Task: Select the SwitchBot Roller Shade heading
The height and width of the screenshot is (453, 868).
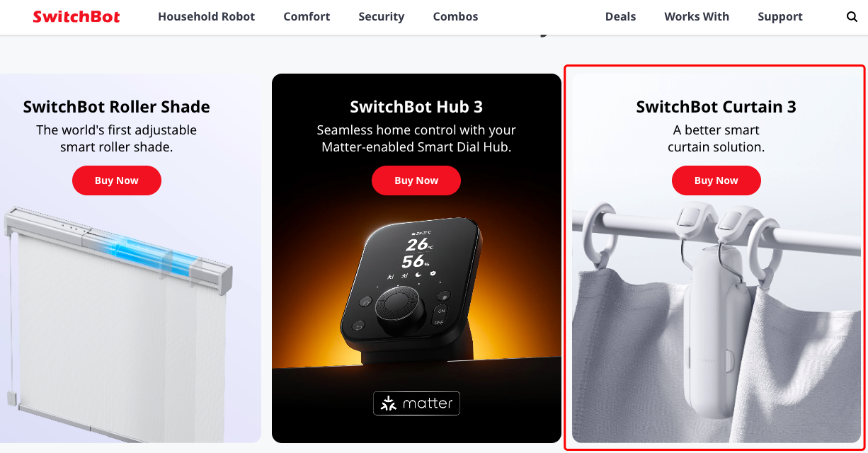Action: pyautogui.click(x=117, y=107)
